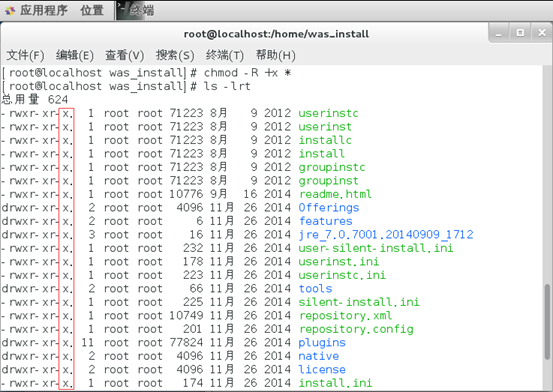The width and height of the screenshot is (553, 392).
Task: Open the 帮助(H) menu
Action: pyautogui.click(x=275, y=55)
